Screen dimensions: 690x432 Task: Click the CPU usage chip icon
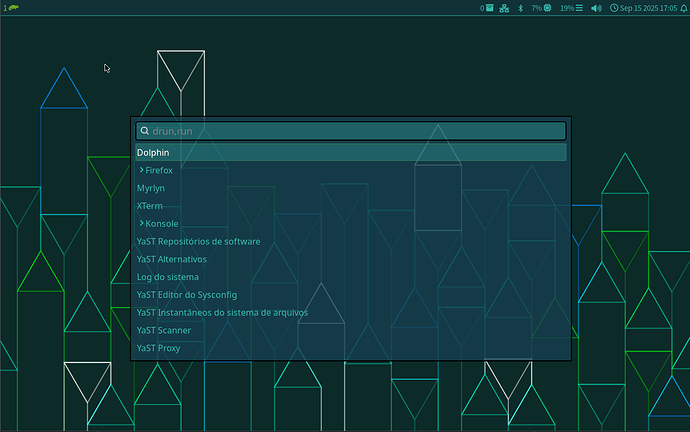(x=548, y=8)
